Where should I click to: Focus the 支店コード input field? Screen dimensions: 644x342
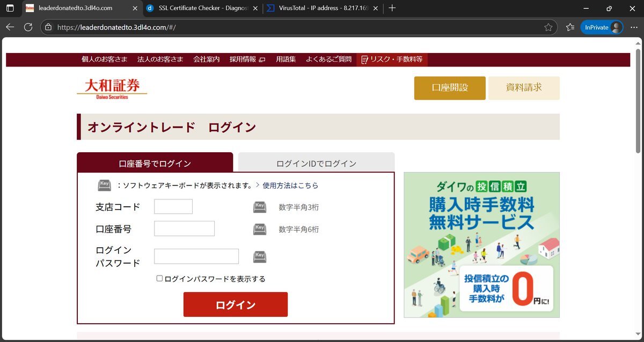(x=173, y=206)
